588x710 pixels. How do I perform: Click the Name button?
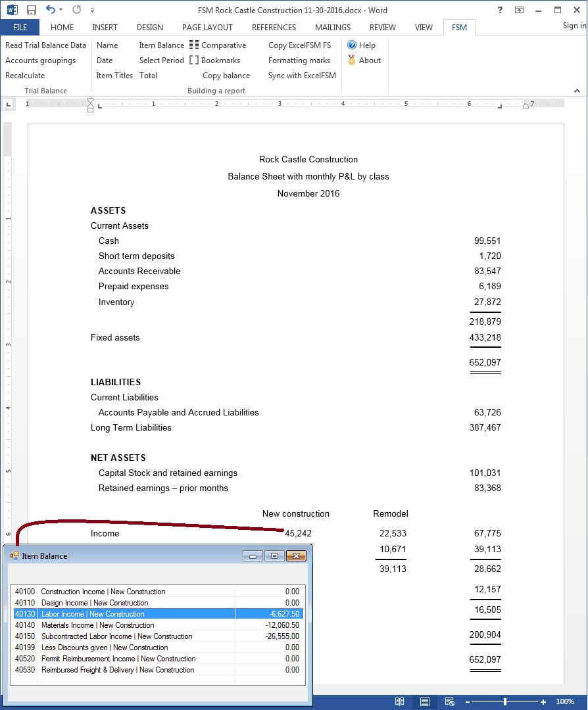(x=107, y=45)
